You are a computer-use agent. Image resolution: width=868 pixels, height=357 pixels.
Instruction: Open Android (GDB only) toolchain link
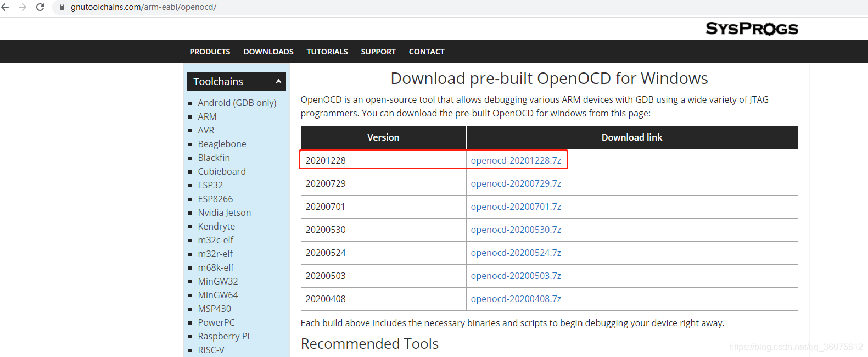237,103
